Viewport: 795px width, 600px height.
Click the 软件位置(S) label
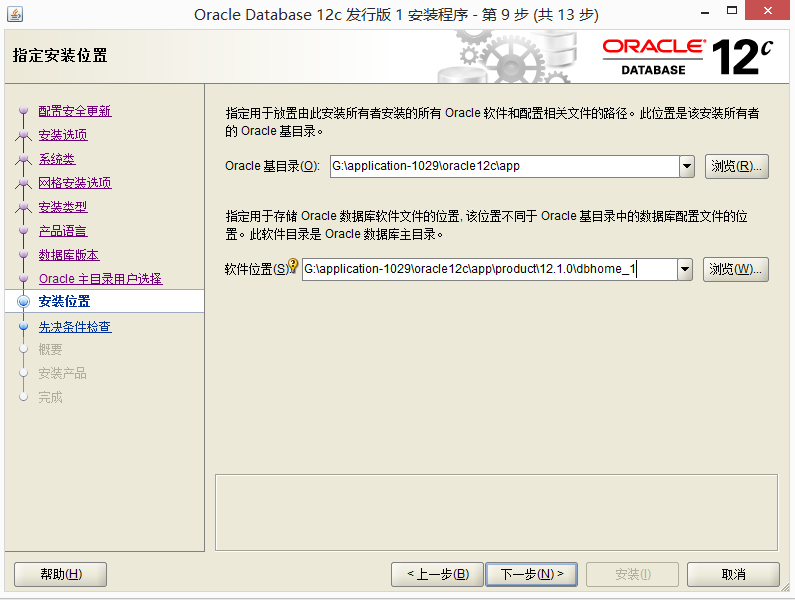[256, 269]
